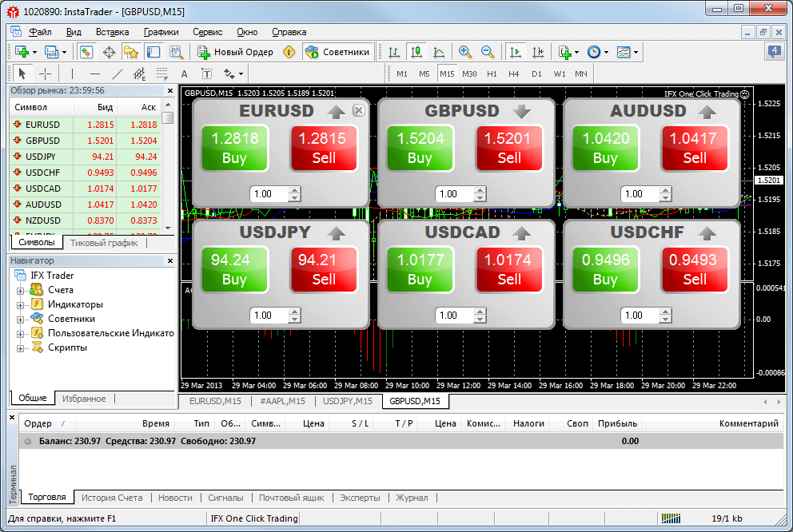This screenshot has height=532, width=793.
Task: Select the crosshair cursor tool
Action: [x=45, y=74]
